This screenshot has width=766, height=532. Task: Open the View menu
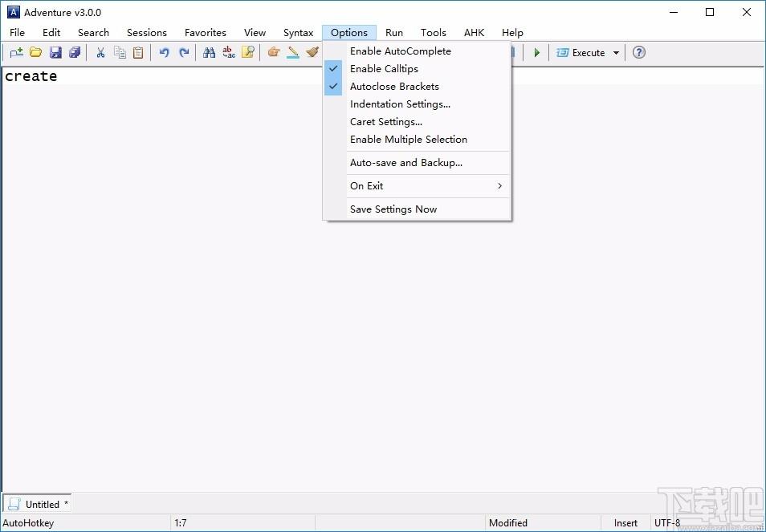pyautogui.click(x=255, y=33)
